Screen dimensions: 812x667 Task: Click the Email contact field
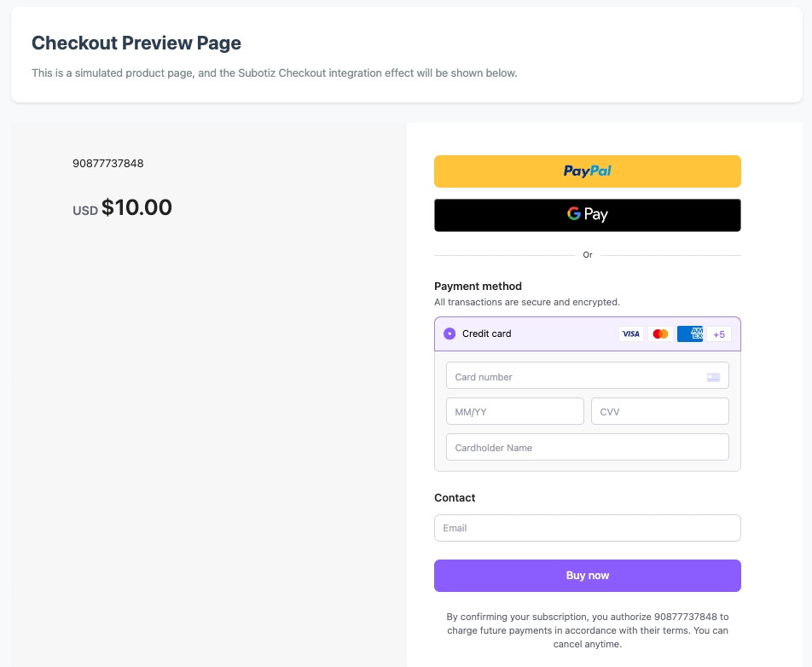point(587,528)
